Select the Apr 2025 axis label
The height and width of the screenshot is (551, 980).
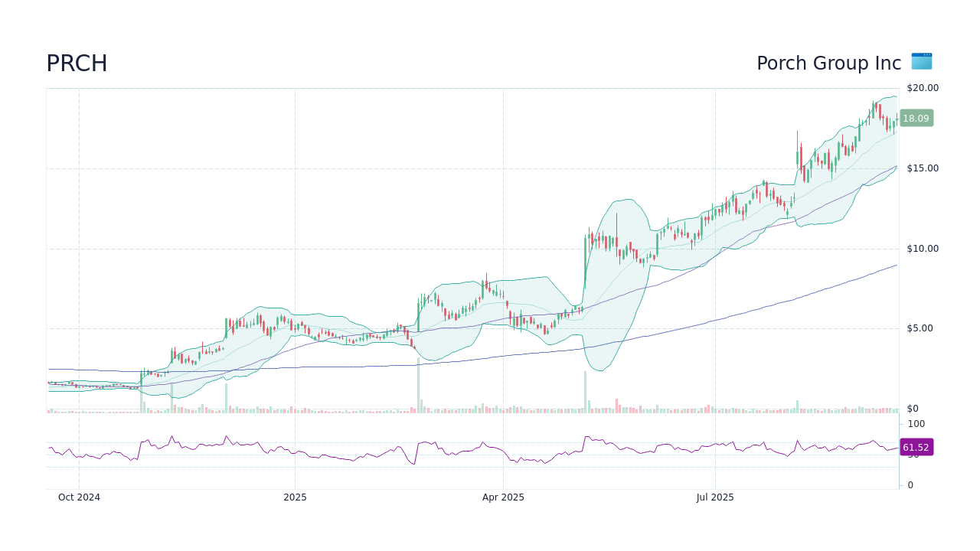[503, 497]
